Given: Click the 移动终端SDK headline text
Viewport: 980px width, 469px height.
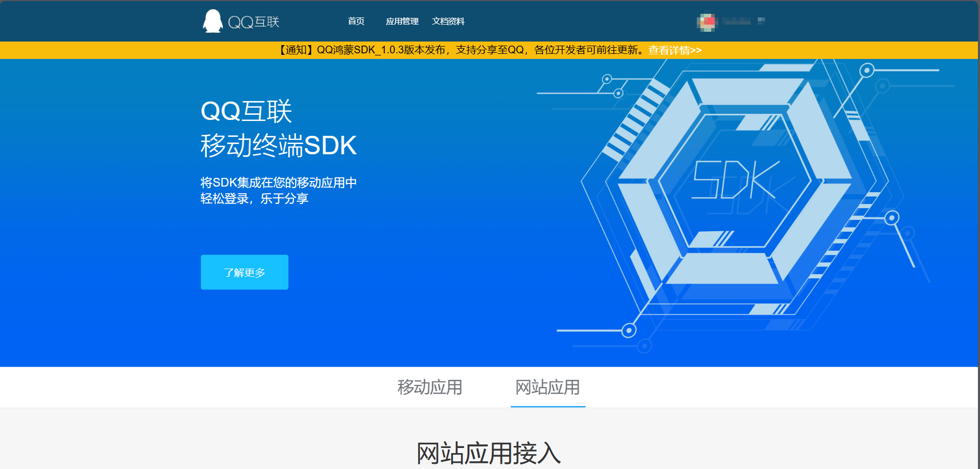Looking at the screenshot, I should [x=279, y=145].
